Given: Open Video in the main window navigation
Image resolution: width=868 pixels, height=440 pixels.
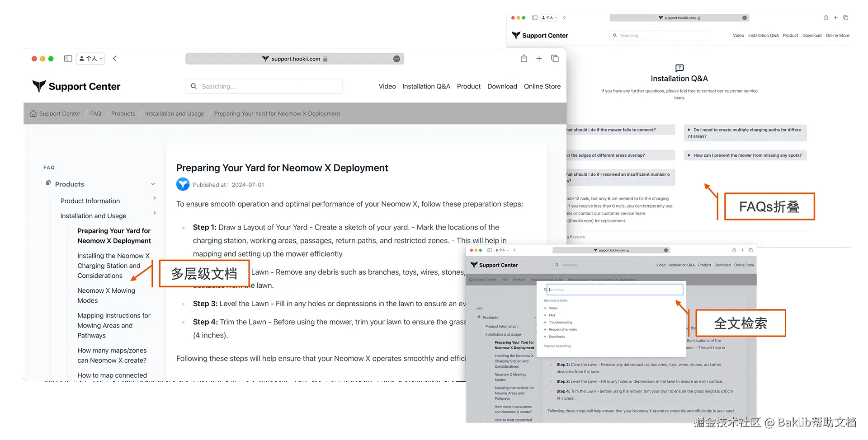Looking at the screenshot, I should click(x=387, y=86).
